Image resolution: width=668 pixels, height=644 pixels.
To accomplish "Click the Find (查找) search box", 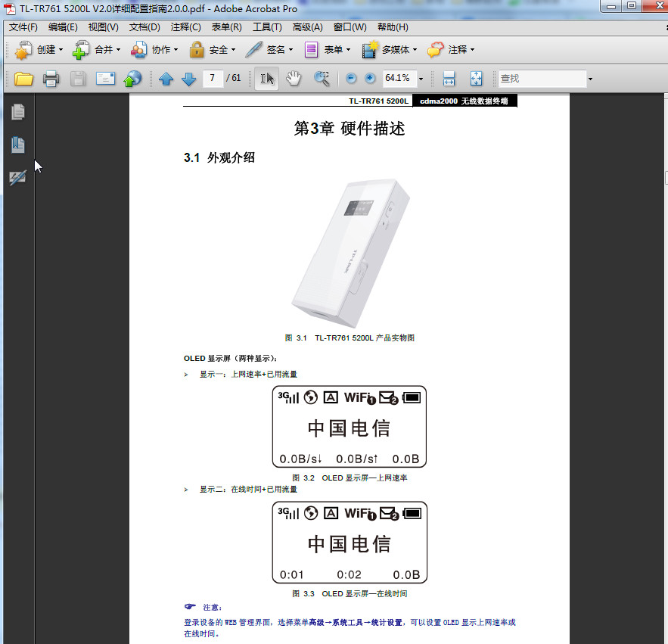I will pos(542,79).
